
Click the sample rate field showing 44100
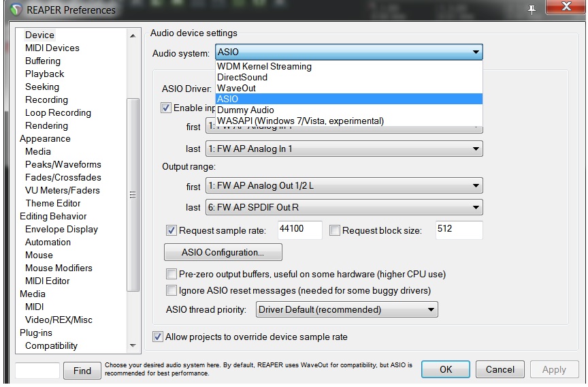[299, 230]
